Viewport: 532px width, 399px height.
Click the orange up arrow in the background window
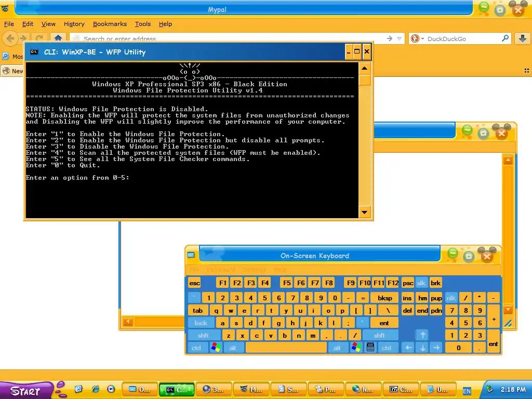pyautogui.click(x=508, y=160)
